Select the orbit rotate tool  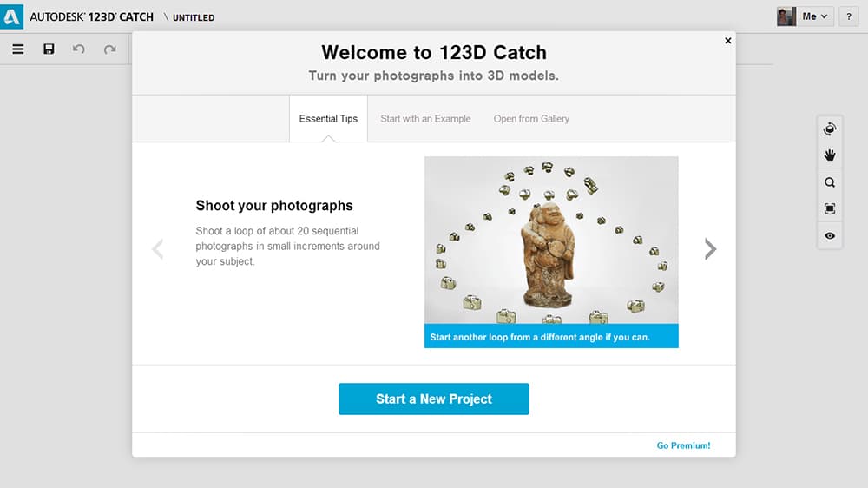pyautogui.click(x=829, y=129)
